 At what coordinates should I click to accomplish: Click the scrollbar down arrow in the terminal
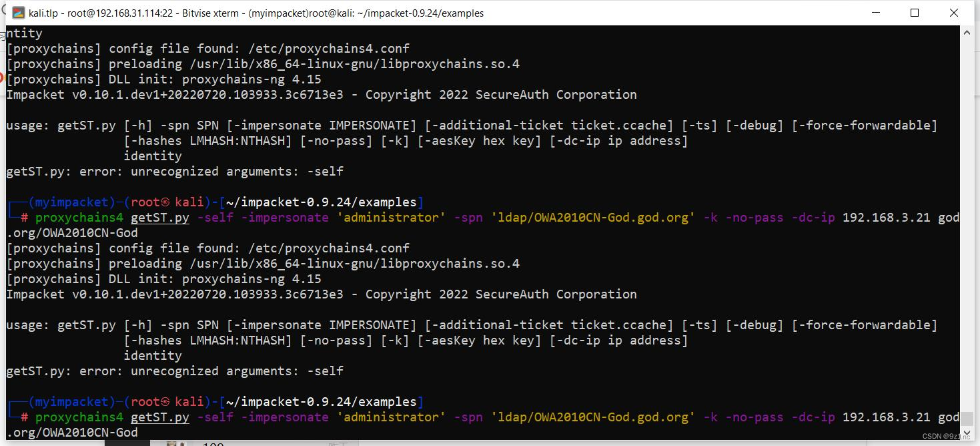click(x=967, y=433)
